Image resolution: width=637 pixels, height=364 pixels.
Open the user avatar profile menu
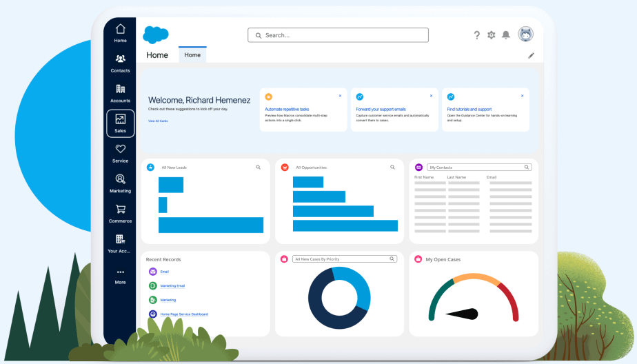coord(526,34)
